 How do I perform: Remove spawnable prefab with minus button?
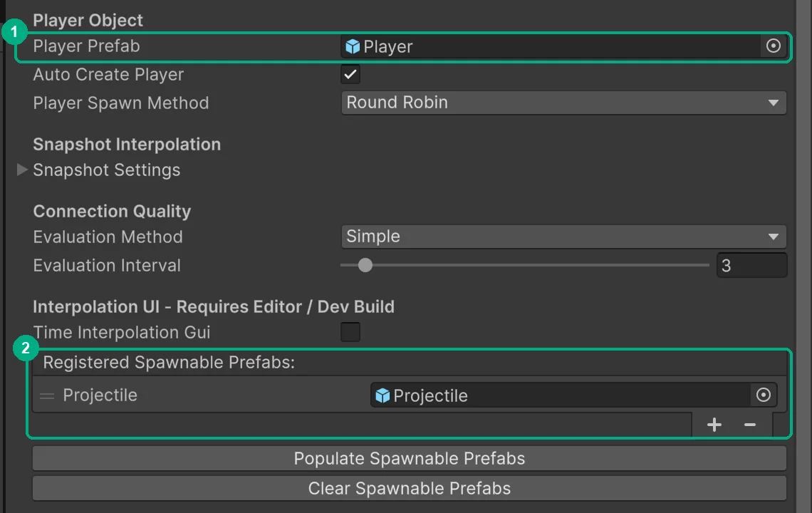tap(750, 425)
